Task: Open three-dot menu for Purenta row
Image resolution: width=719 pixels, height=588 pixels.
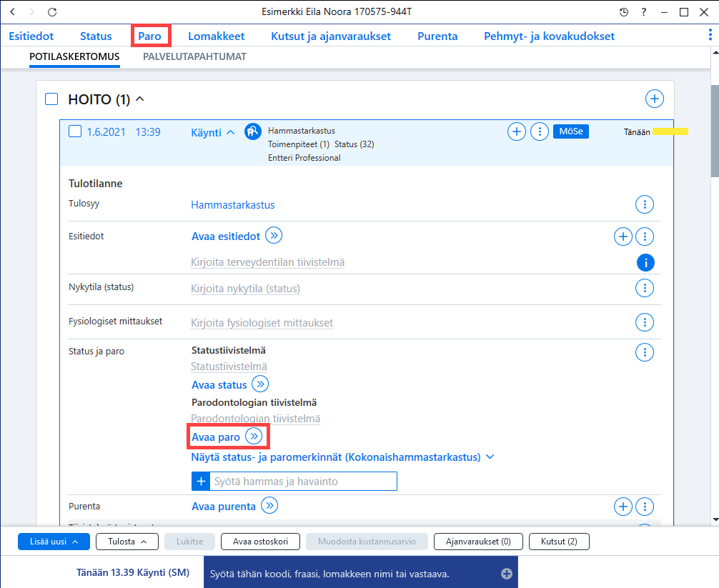Action: point(645,507)
